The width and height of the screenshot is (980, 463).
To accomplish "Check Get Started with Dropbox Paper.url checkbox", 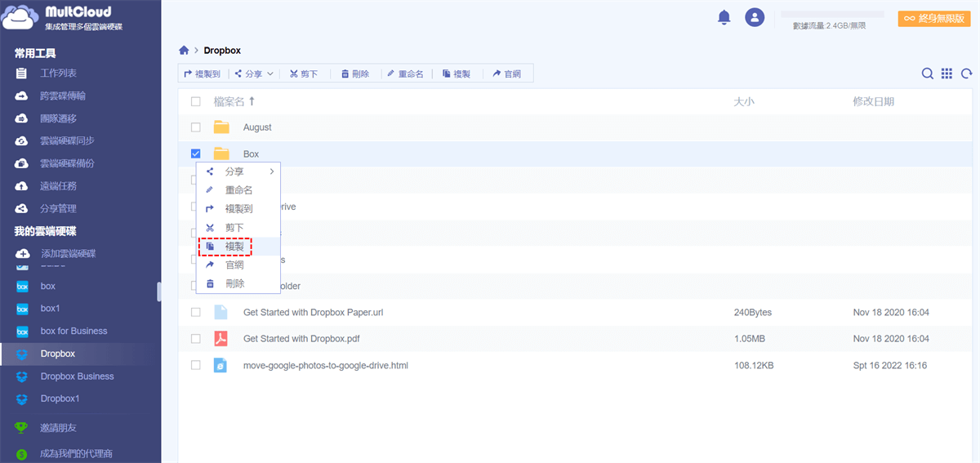I will (195, 312).
